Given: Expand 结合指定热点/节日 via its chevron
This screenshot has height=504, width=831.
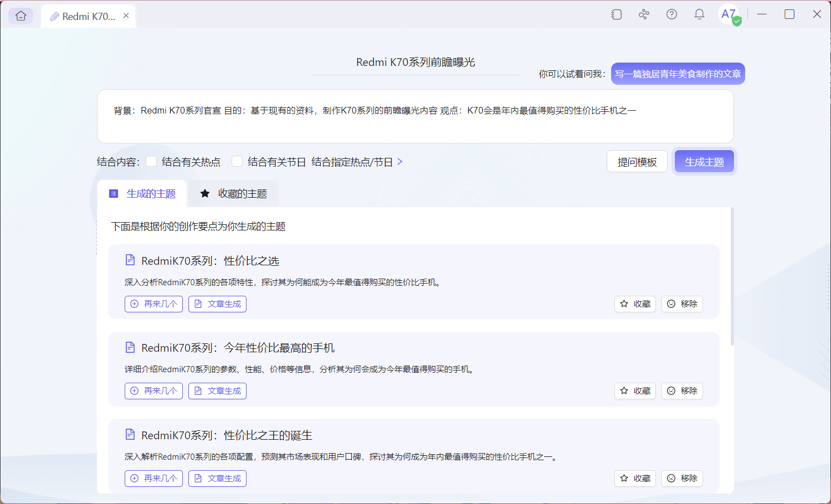Looking at the screenshot, I should [400, 161].
